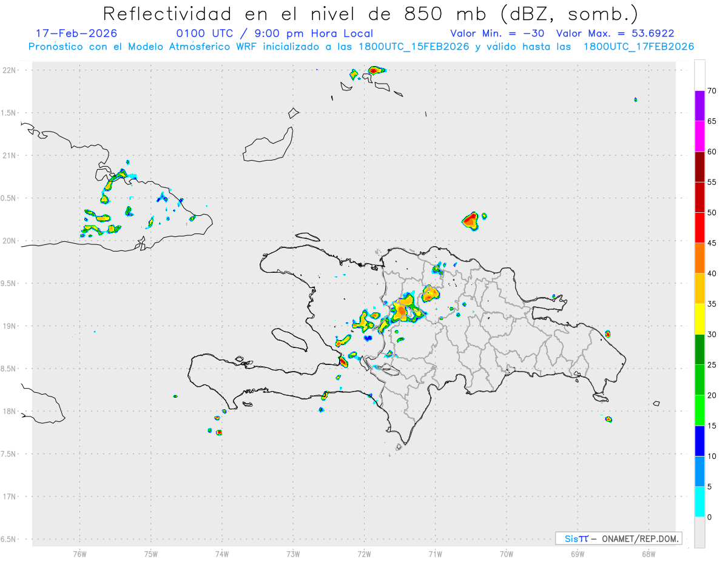728x562 pixels.
Task: Click the purple 65–70 dBZ colorbar segment
Action: 699,105
